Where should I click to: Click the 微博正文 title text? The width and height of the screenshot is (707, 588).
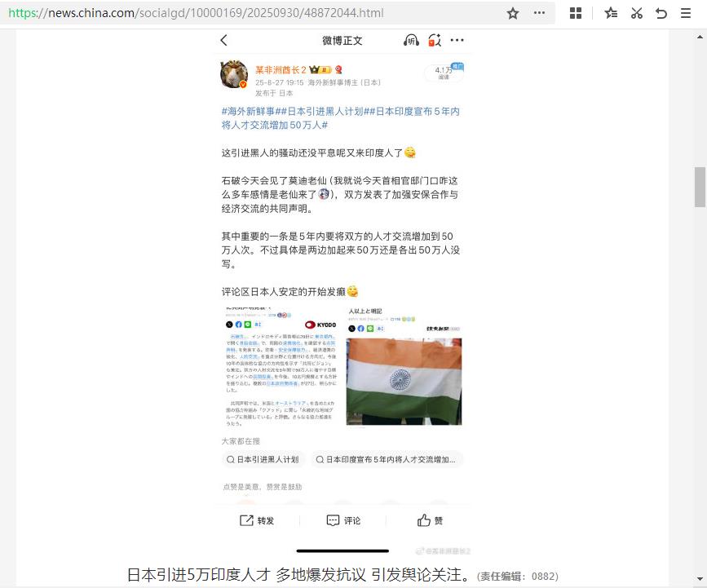342,41
